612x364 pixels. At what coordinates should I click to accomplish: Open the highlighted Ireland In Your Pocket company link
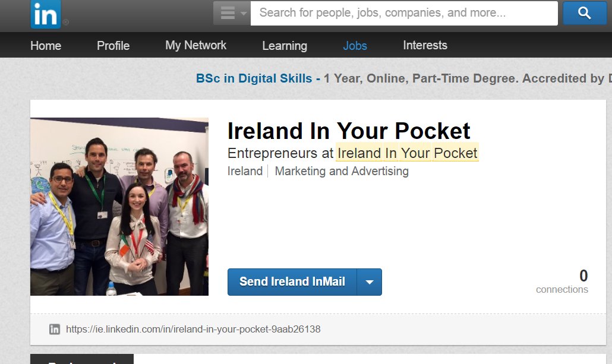(x=407, y=153)
